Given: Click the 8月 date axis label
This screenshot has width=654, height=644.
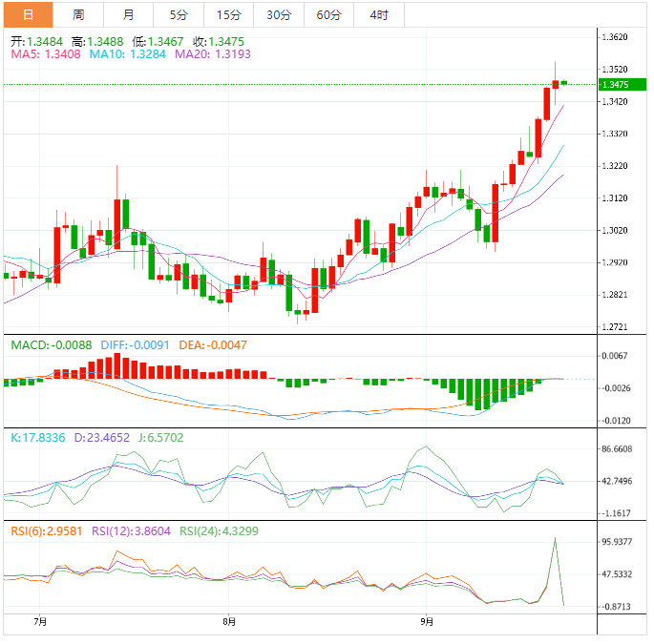Looking at the screenshot, I should click(x=229, y=622).
